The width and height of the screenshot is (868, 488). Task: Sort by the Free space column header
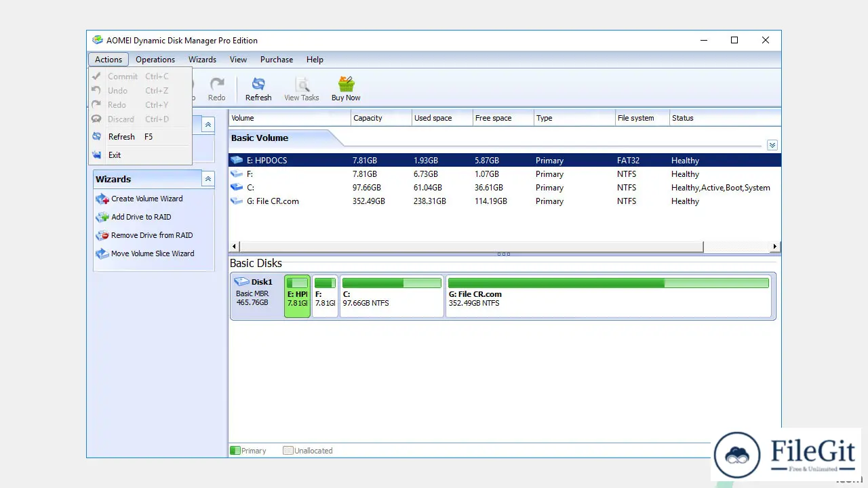tap(503, 118)
